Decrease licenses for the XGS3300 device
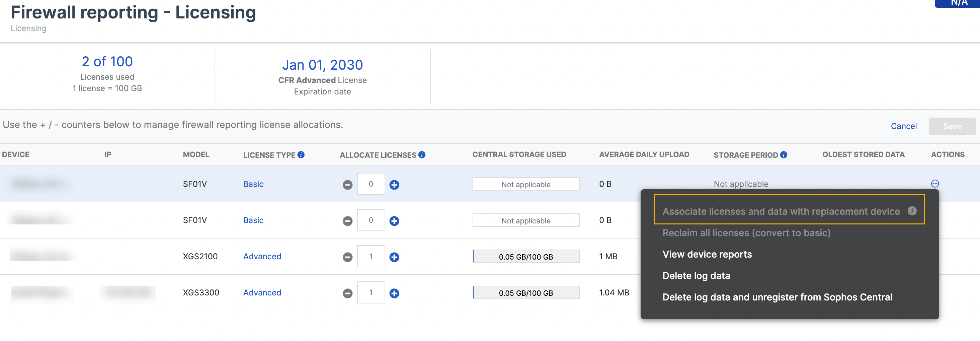 [347, 293]
